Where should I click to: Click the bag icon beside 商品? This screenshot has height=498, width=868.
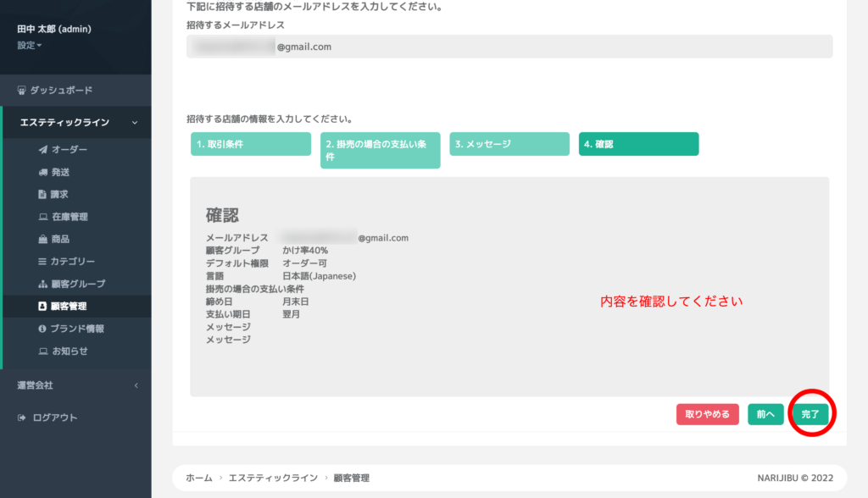coord(43,240)
